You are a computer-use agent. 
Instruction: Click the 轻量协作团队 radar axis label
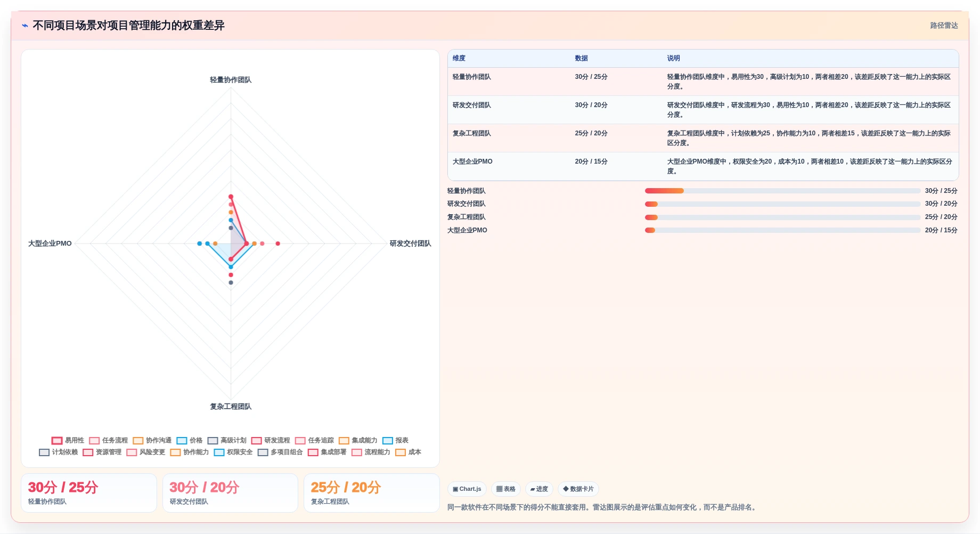coord(231,80)
